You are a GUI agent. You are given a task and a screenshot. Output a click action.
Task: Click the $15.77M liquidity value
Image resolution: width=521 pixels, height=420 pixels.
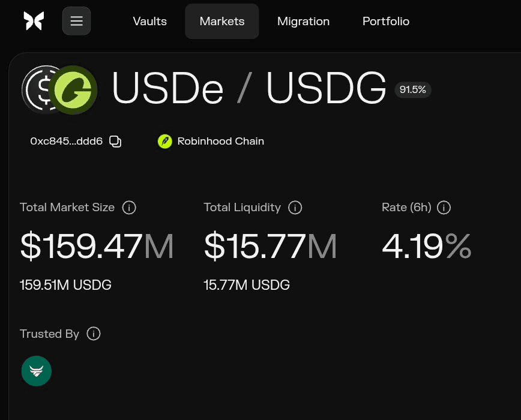[271, 246]
